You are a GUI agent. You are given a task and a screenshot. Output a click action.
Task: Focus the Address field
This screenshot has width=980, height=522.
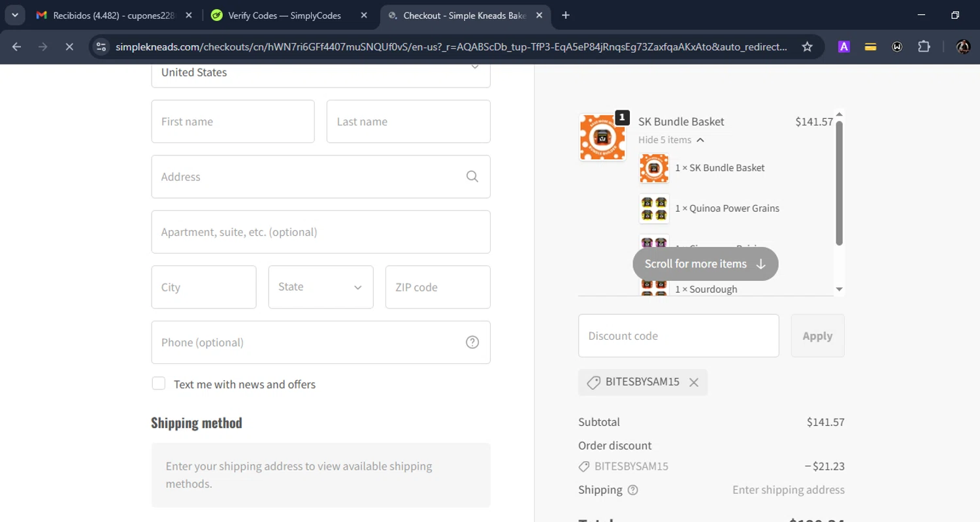321,176
